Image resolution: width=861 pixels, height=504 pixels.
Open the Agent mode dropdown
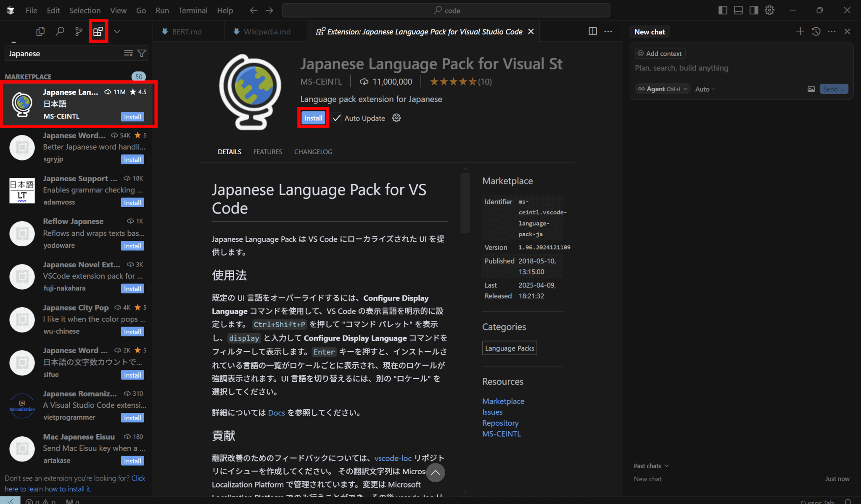click(663, 89)
